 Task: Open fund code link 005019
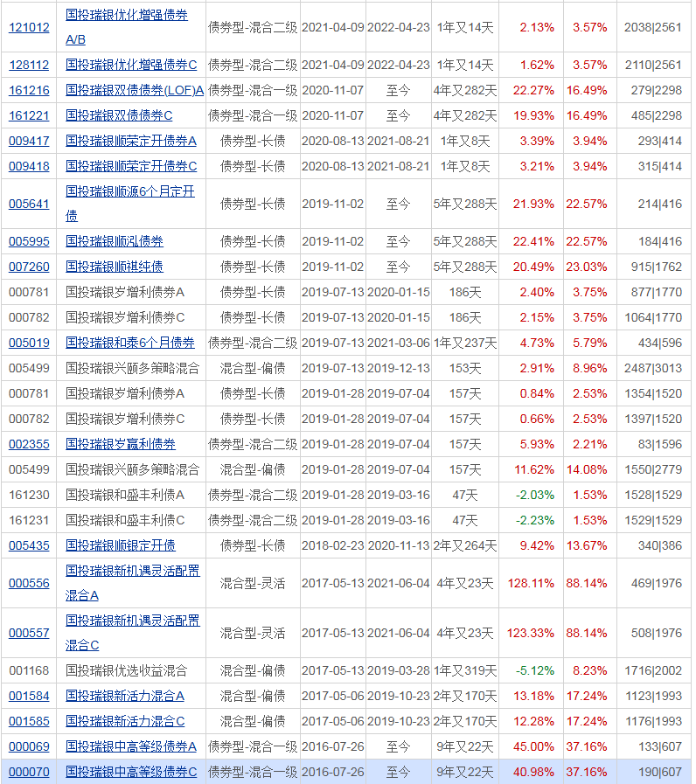29,343
